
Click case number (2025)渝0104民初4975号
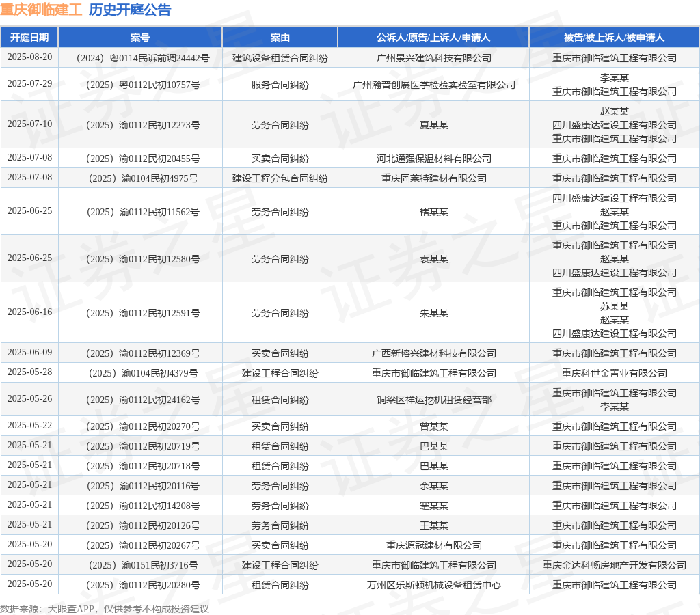(140, 178)
